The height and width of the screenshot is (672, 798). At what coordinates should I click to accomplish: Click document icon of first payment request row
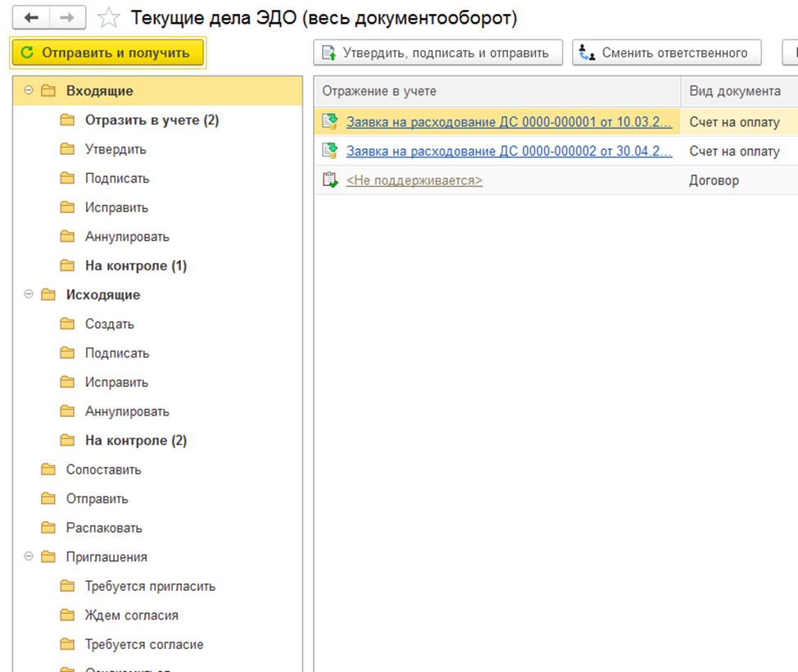[330, 122]
